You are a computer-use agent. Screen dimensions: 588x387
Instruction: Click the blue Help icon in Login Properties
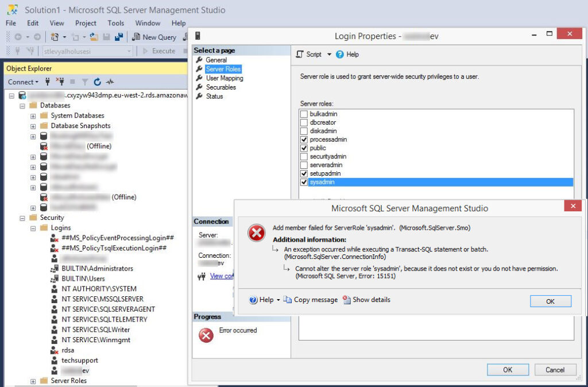[x=340, y=55]
